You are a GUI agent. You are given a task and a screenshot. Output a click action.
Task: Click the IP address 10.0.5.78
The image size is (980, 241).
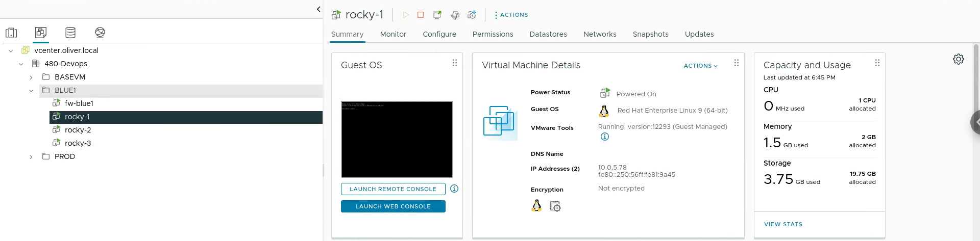(x=612, y=167)
